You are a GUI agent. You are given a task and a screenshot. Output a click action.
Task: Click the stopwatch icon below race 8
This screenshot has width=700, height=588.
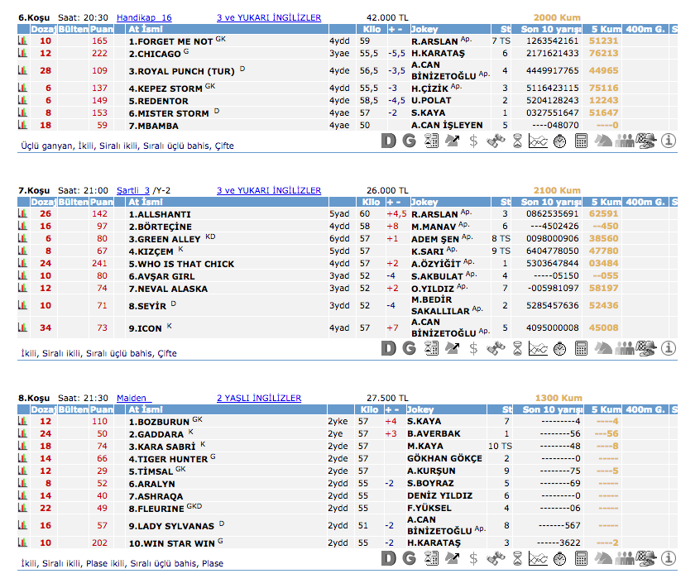pos(559,559)
